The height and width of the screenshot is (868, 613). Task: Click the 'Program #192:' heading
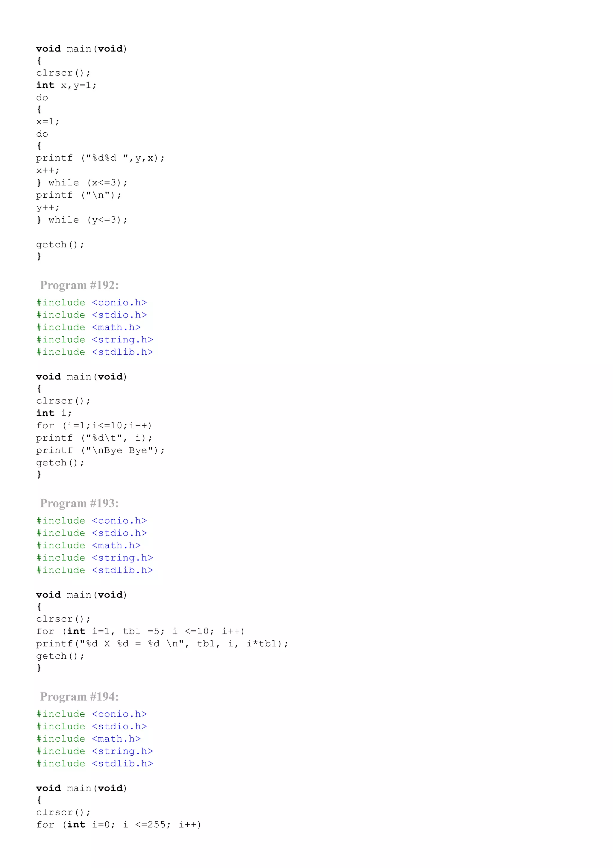click(79, 285)
